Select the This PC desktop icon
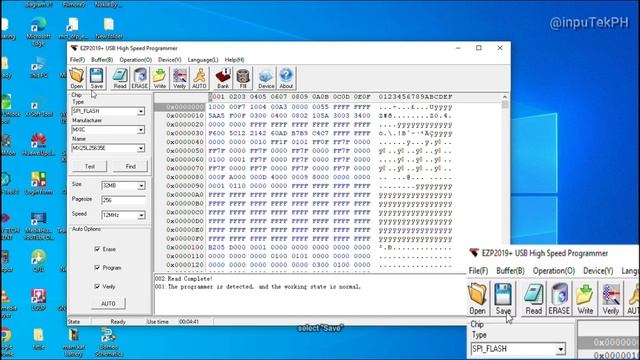 click(x=39, y=68)
